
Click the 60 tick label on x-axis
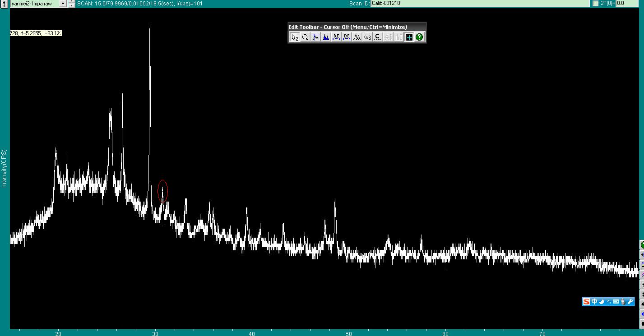445,334
